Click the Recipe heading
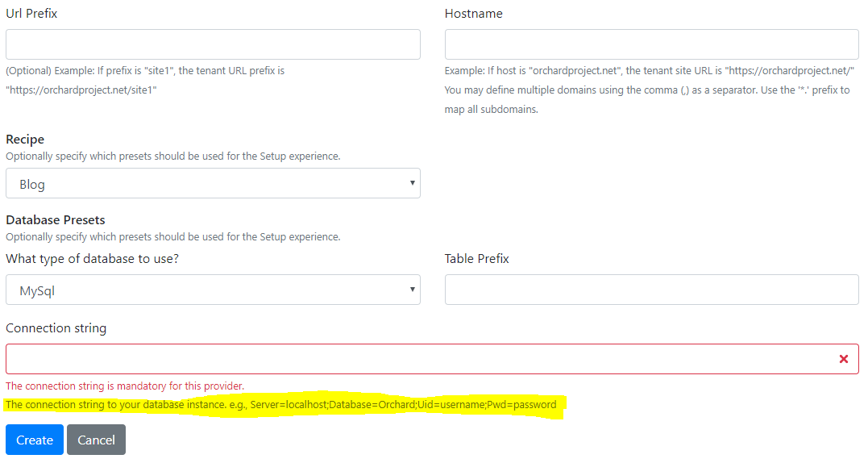This screenshot has width=868, height=463. click(x=25, y=139)
